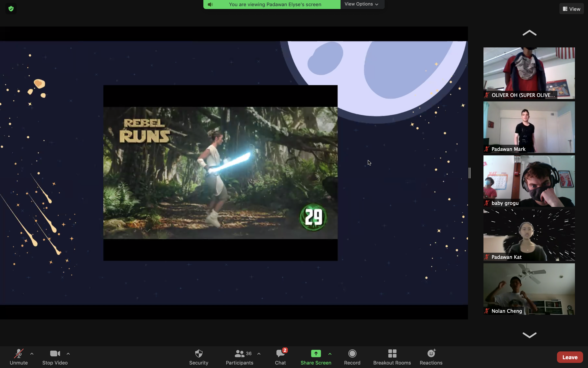Click the 'You are viewing Padawan Elyse's screen' banner
This screenshot has height=368, width=588.
[x=272, y=4]
